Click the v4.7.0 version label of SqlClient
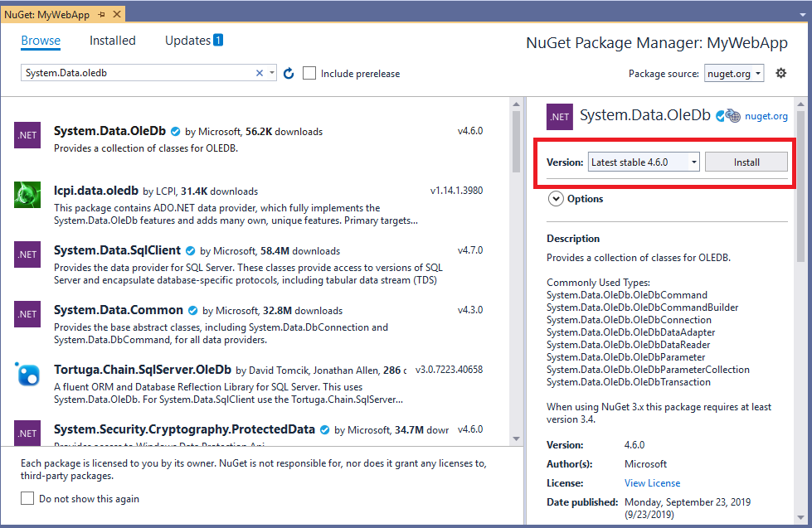This screenshot has width=812, height=528. coord(469,250)
